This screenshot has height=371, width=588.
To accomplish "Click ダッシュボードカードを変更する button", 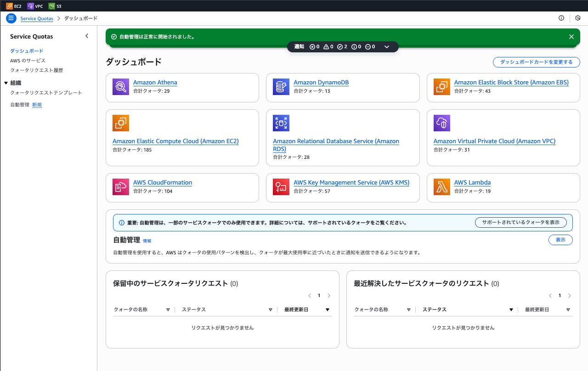I will point(536,62).
